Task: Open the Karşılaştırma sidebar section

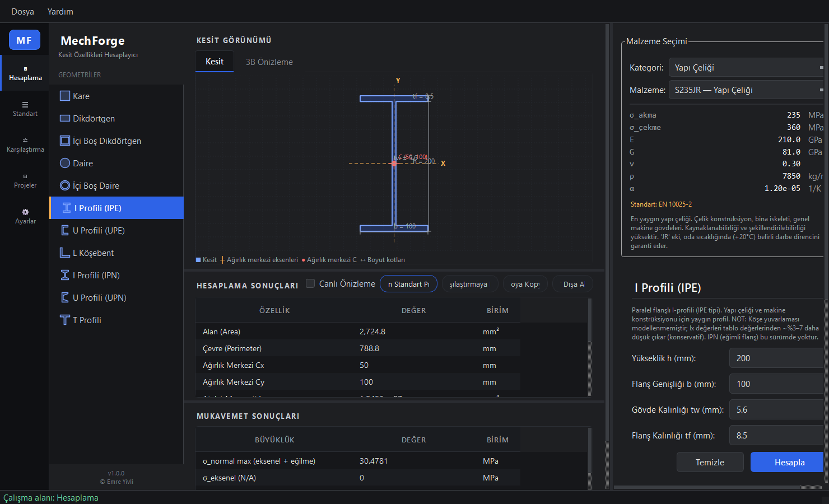Action: (25, 144)
